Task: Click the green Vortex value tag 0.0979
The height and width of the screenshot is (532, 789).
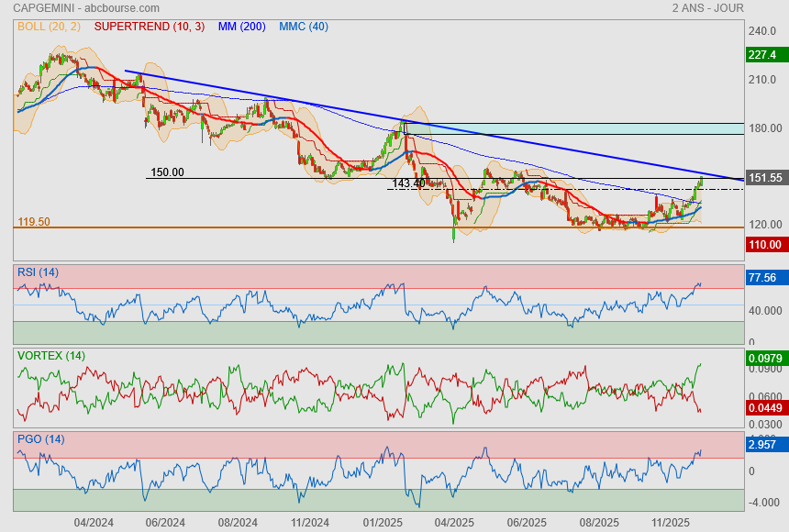Action: (x=765, y=358)
